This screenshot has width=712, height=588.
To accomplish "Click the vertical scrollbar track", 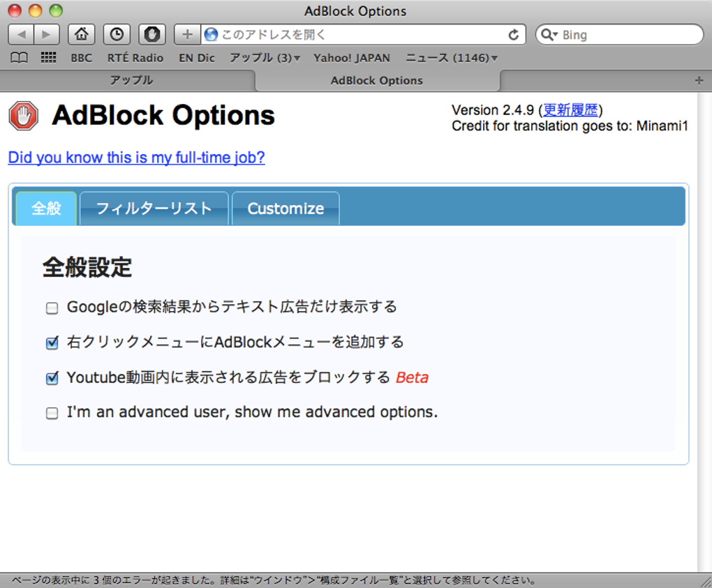I will [x=705, y=331].
